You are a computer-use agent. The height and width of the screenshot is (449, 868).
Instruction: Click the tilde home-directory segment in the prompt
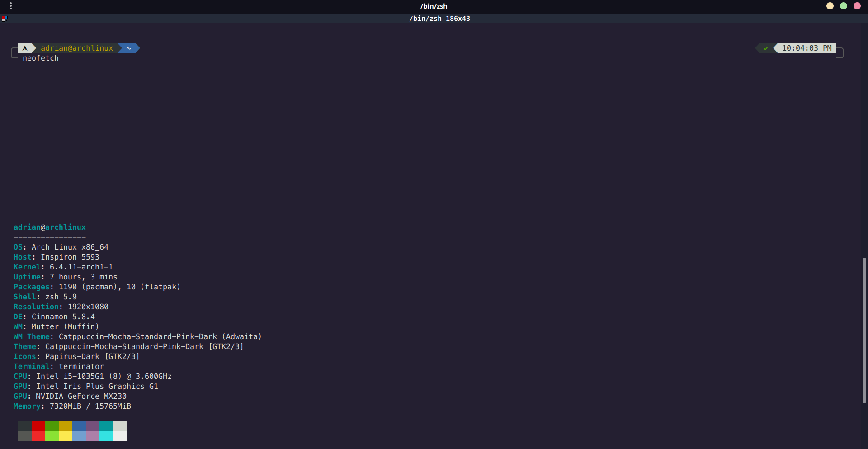pyautogui.click(x=128, y=48)
